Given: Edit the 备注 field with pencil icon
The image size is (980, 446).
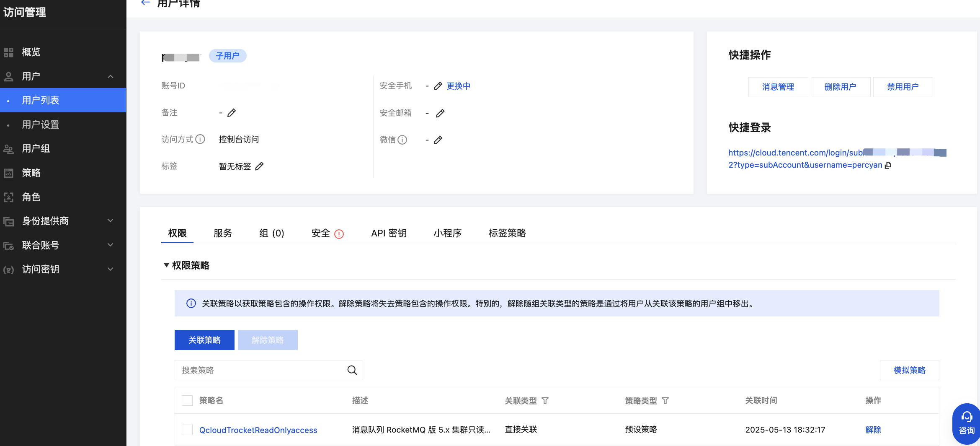Looking at the screenshot, I should pos(232,113).
